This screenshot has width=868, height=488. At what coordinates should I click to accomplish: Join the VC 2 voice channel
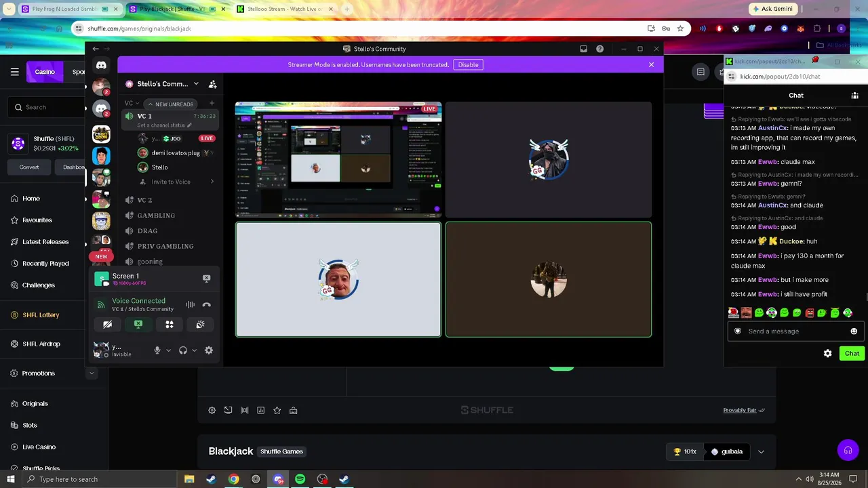[144, 200]
